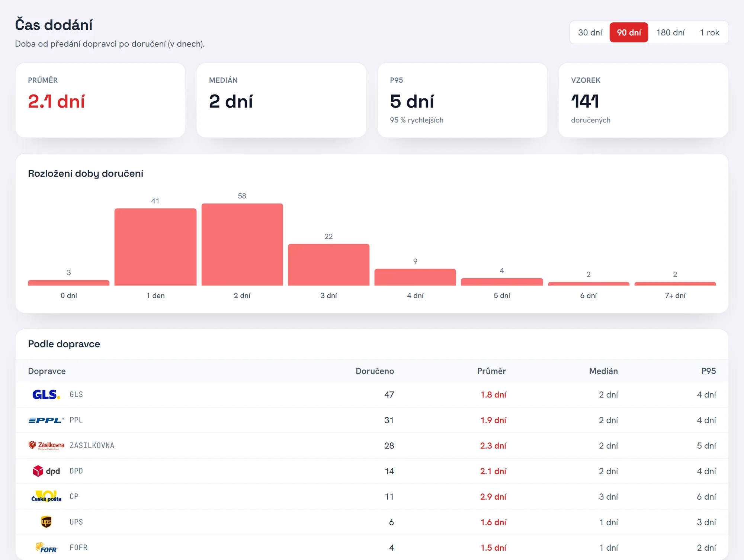
Task: Switch to the 180 dní period
Action: tap(670, 32)
